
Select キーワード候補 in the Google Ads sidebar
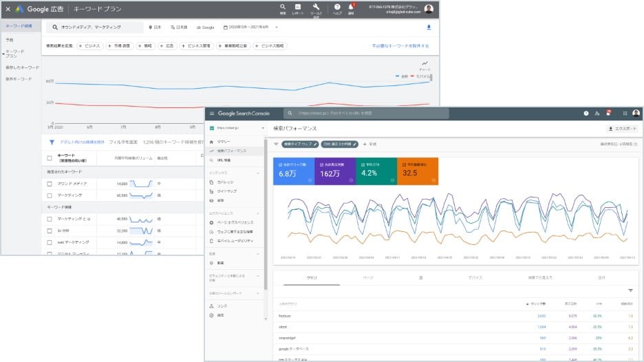[x=21, y=26]
